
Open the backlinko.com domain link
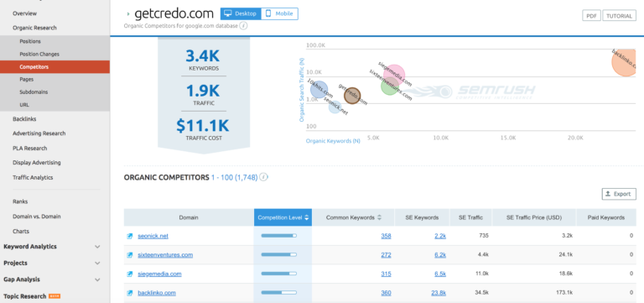coord(157,293)
